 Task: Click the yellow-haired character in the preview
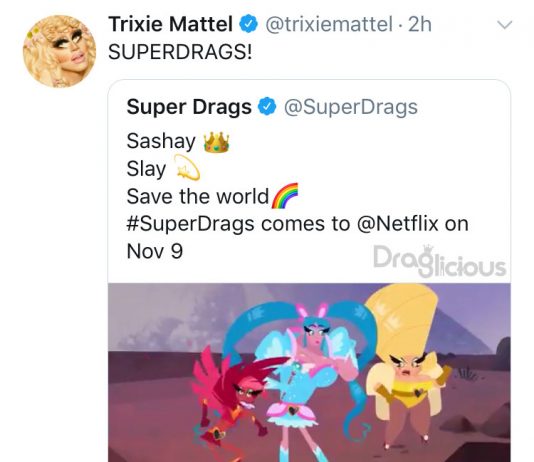coord(407,366)
